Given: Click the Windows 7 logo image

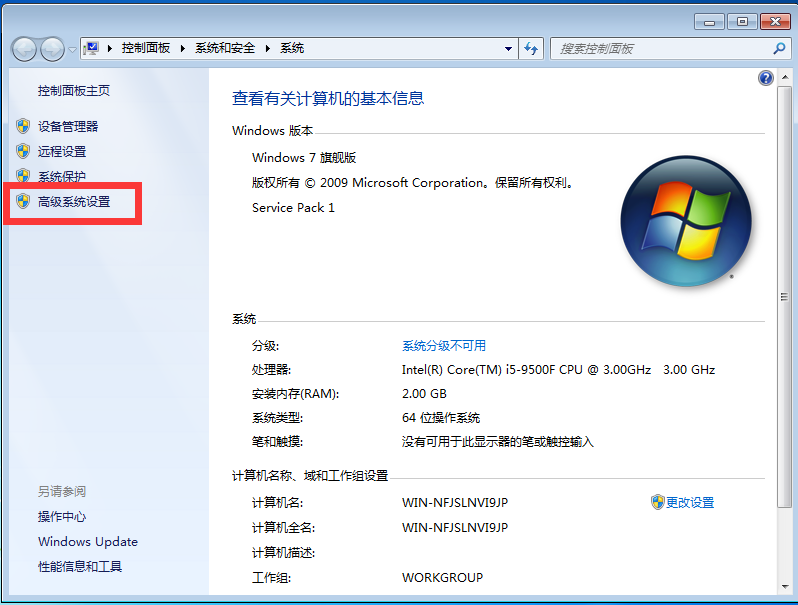Looking at the screenshot, I should point(686,221).
